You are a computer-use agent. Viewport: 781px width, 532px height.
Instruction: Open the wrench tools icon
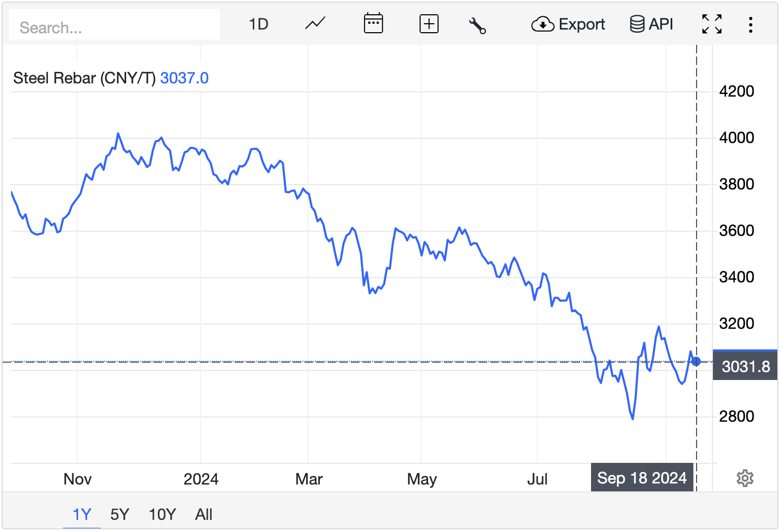pos(477,25)
